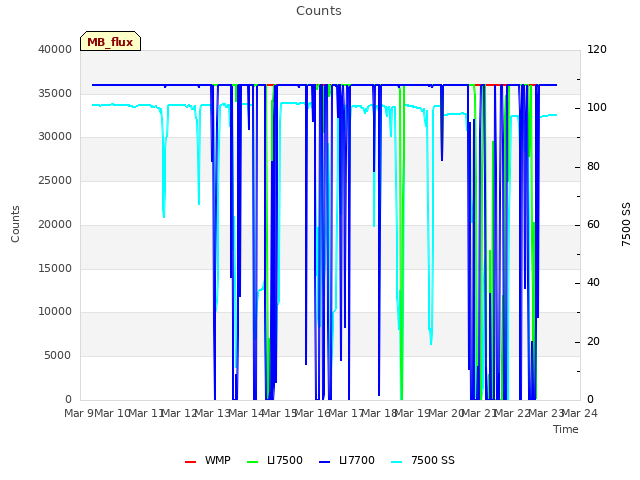
Task: Click the 10000 y-axis tick label
Action: 55,311
